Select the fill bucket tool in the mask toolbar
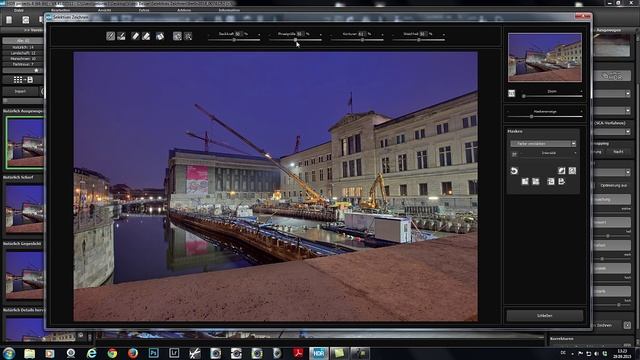Viewport: 640px width, 360px height. 160,36
